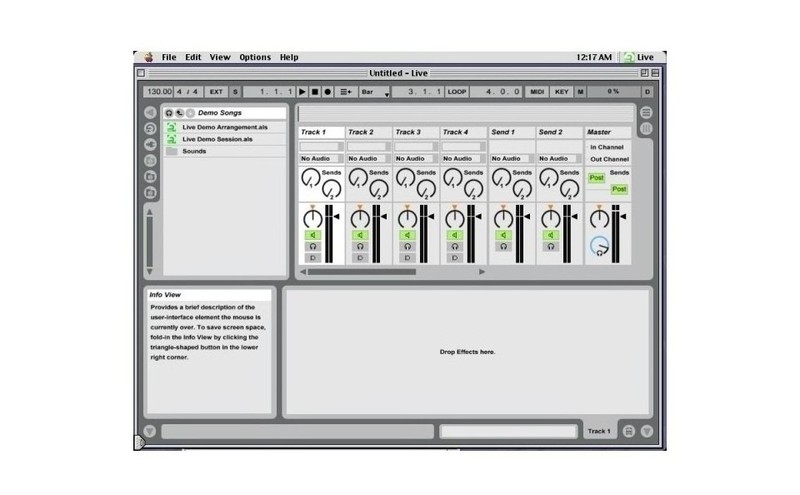This screenshot has height=495, width=800.
Task: Select the Track 1 tab at bottom
Action: [599, 431]
